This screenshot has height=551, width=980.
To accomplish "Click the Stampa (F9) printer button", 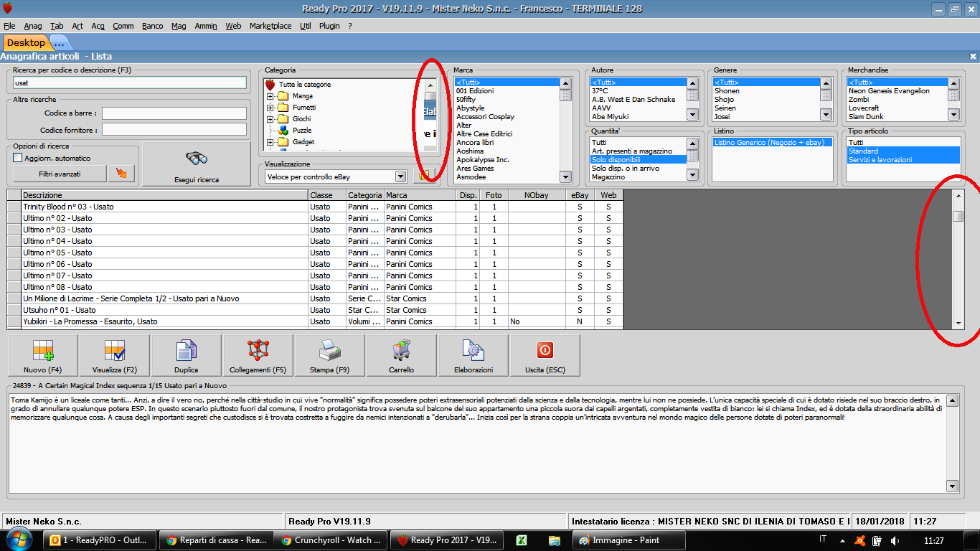I will tap(330, 355).
